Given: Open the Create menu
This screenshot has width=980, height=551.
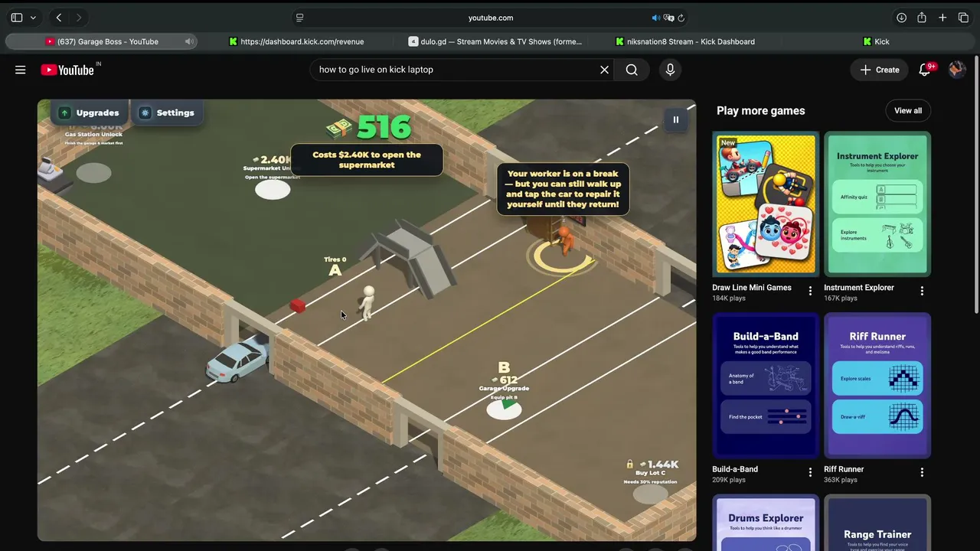Looking at the screenshot, I should point(879,70).
